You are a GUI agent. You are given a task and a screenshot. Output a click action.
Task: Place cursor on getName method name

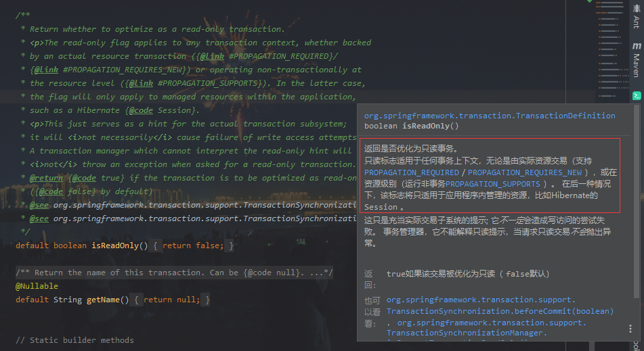click(x=103, y=300)
